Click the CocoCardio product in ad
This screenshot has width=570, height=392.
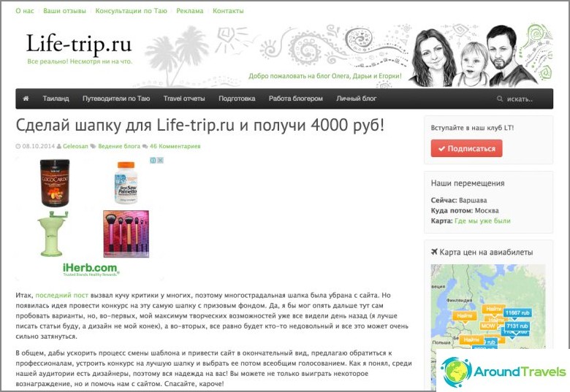[55, 183]
